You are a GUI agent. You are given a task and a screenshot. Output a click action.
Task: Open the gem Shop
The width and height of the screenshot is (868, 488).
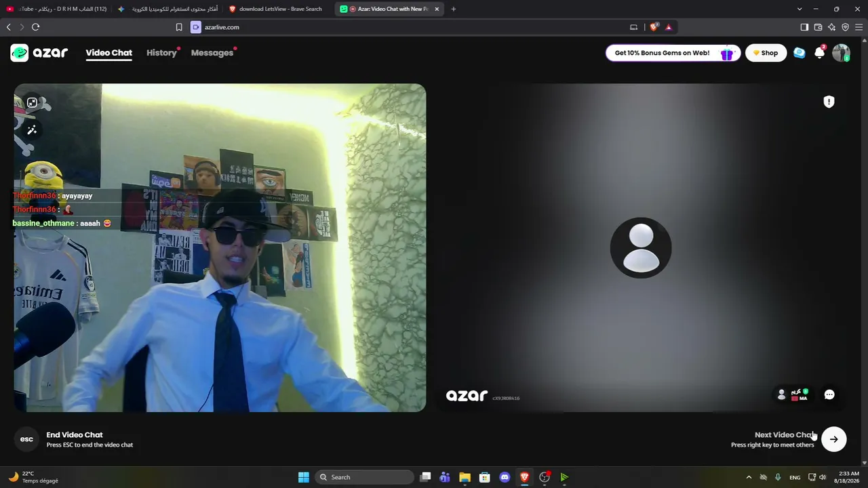click(x=765, y=53)
